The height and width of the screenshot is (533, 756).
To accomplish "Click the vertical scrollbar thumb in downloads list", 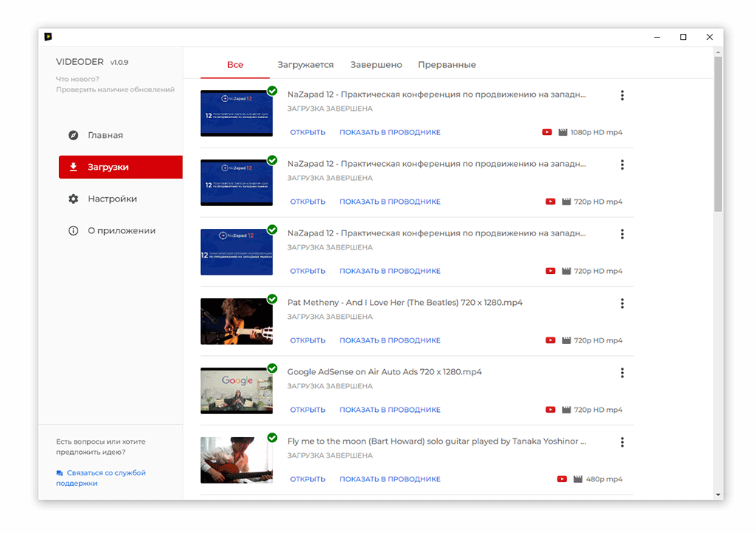I will (x=718, y=133).
